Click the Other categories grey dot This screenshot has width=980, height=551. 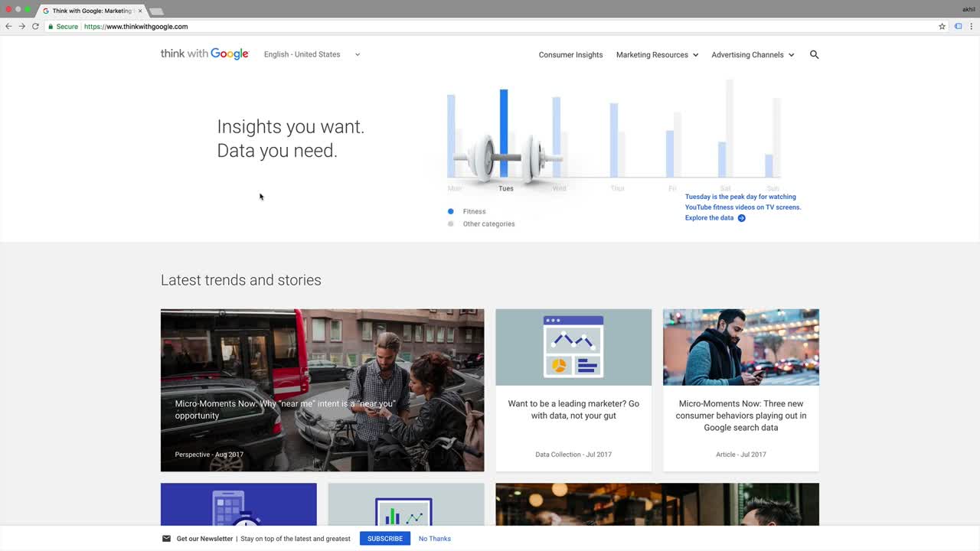pyautogui.click(x=450, y=224)
